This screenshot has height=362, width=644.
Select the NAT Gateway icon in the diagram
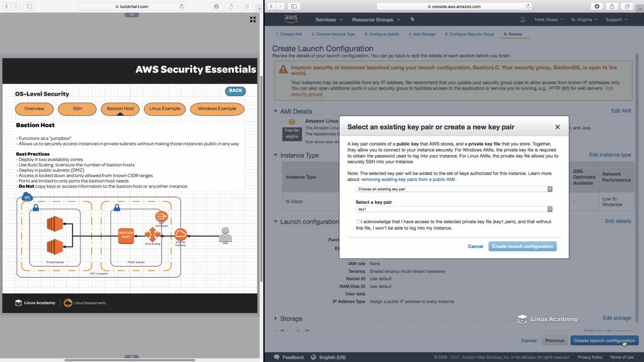(x=162, y=217)
